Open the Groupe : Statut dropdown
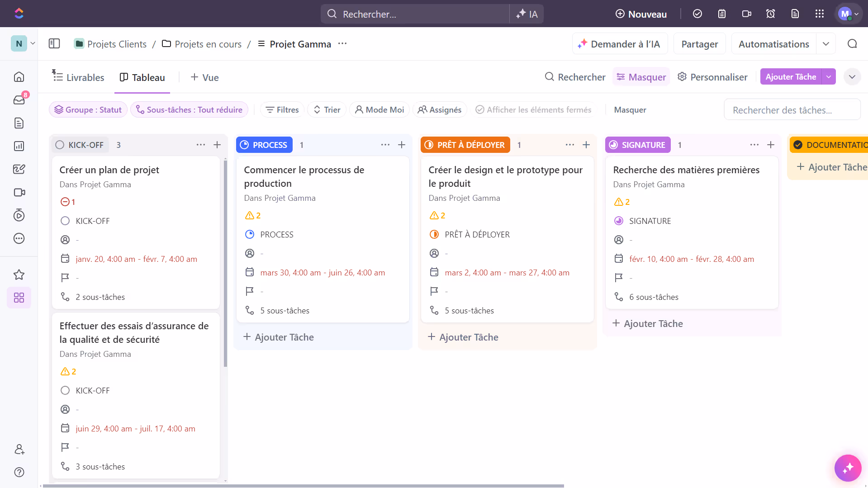Image resolution: width=868 pixels, height=488 pixels. click(88, 109)
